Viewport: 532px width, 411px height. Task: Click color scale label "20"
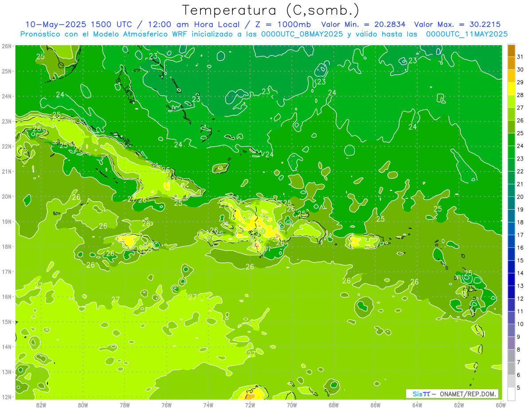point(520,197)
